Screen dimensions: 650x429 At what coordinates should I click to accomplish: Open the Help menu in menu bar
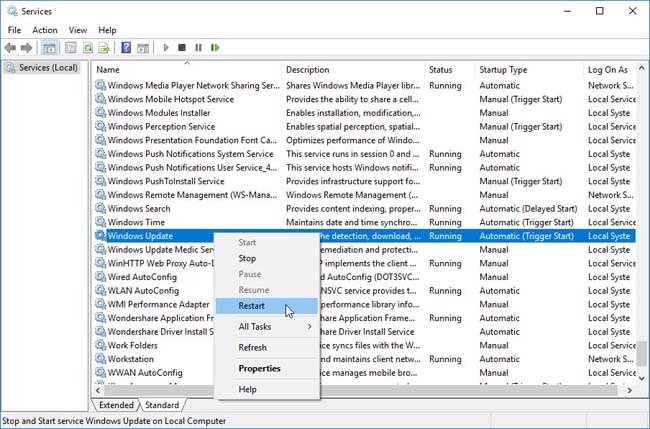[x=107, y=30]
